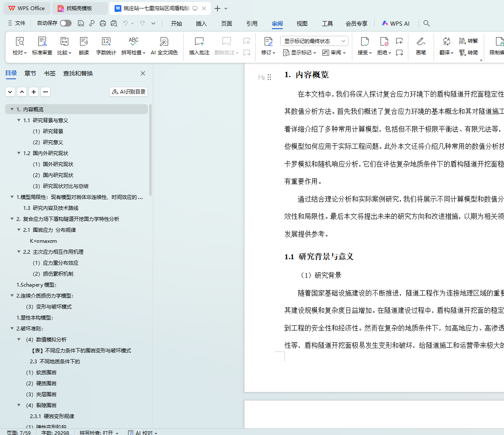Viewport: 504px width, 435px height.
Task: Open the 拼写检查 dropdown menu
Action: pos(144,53)
